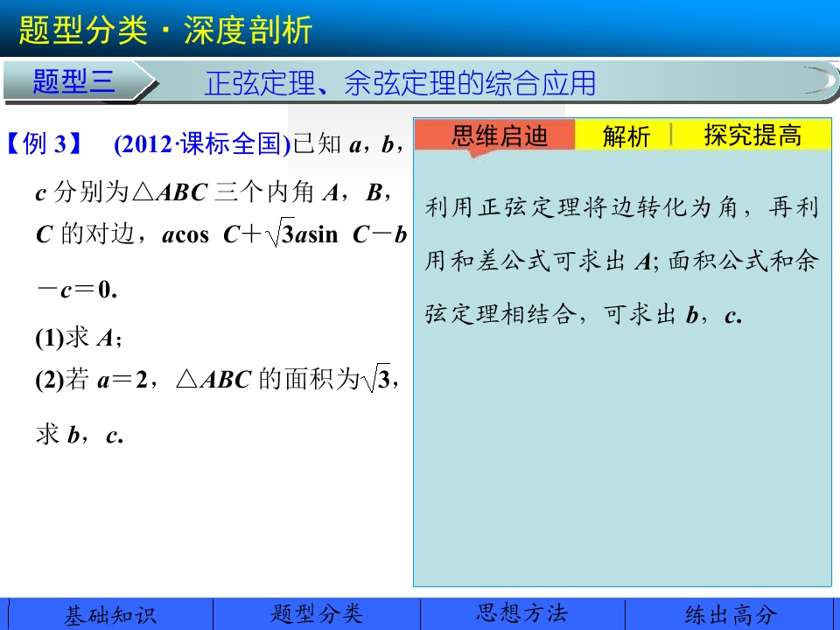Switch to the 解析 tab
Screen dimensions: 840x630
(x=625, y=136)
